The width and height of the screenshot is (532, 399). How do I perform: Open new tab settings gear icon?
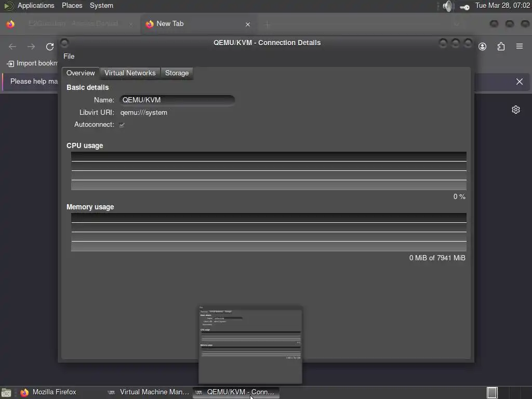click(516, 110)
